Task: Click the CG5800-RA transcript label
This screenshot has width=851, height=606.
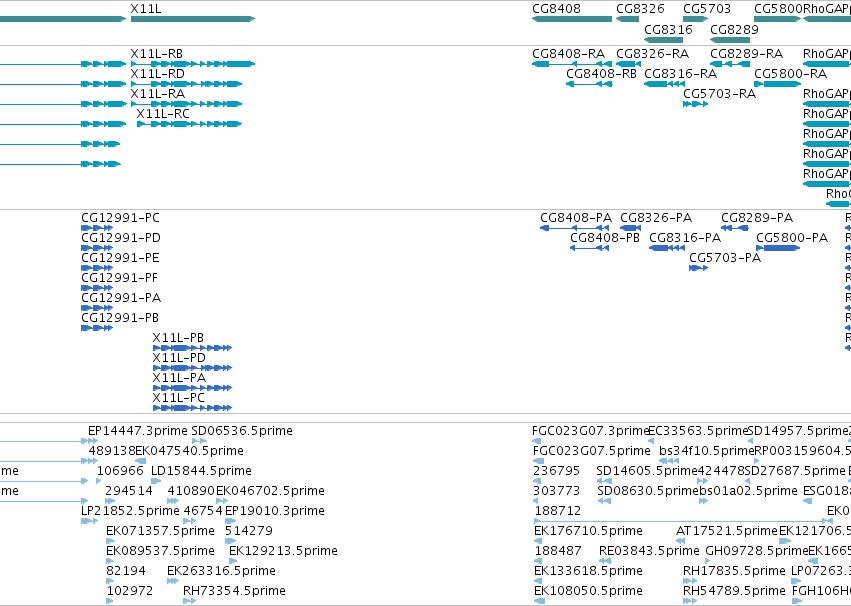Action: (x=790, y=74)
